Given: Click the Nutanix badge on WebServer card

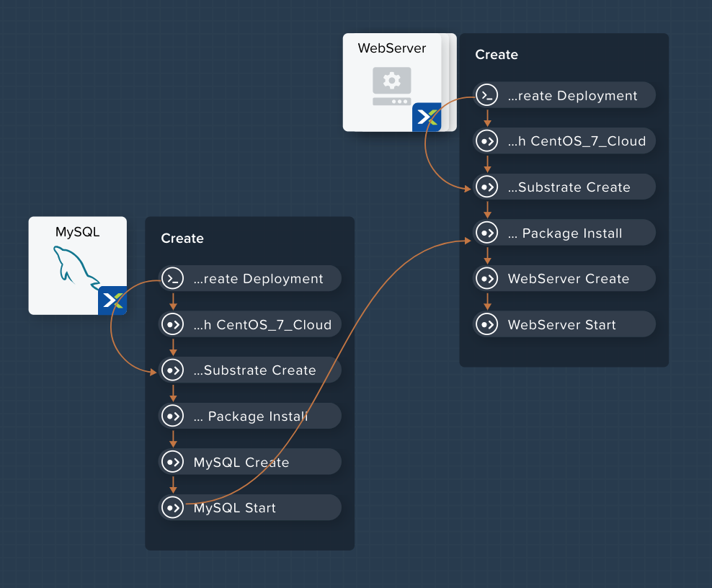Looking at the screenshot, I should 427,117.
